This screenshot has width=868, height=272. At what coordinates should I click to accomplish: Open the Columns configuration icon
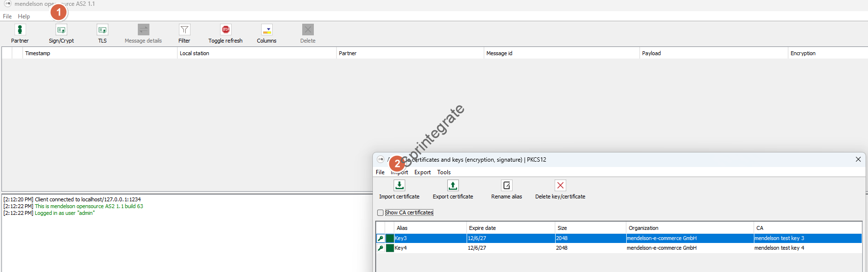pos(267,30)
